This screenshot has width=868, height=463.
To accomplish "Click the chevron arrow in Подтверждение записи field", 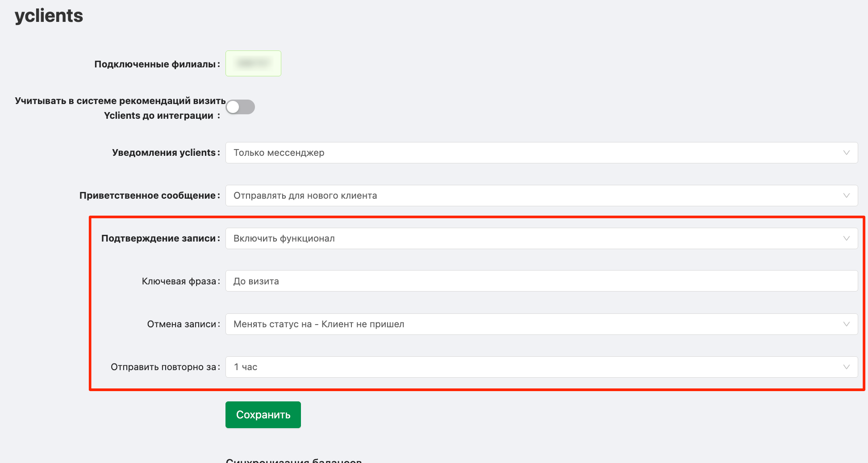I will 846,238.
